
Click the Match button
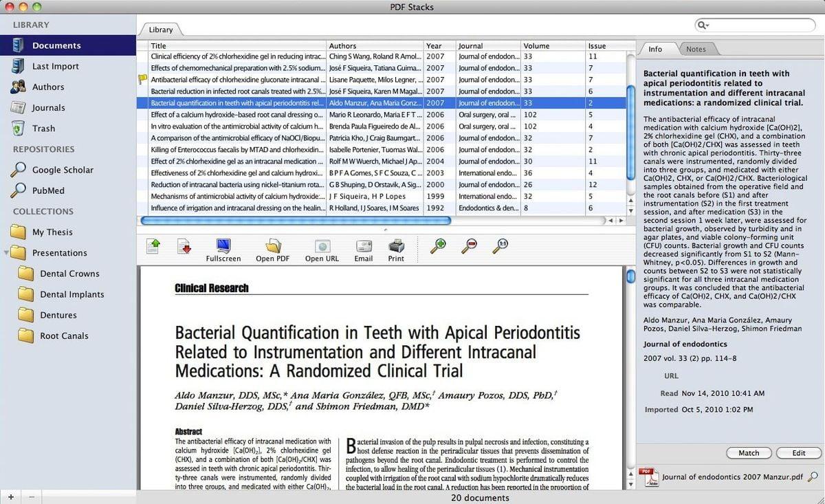click(x=749, y=453)
